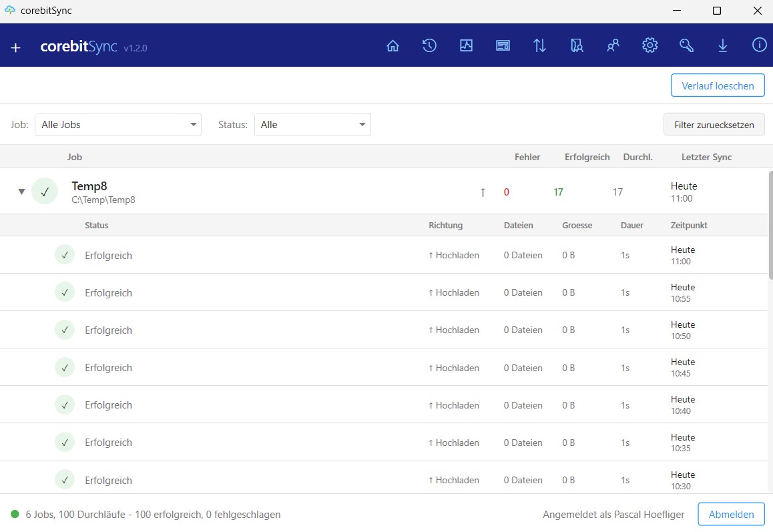
Task: Click the download arrow icon
Action: [722, 45]
